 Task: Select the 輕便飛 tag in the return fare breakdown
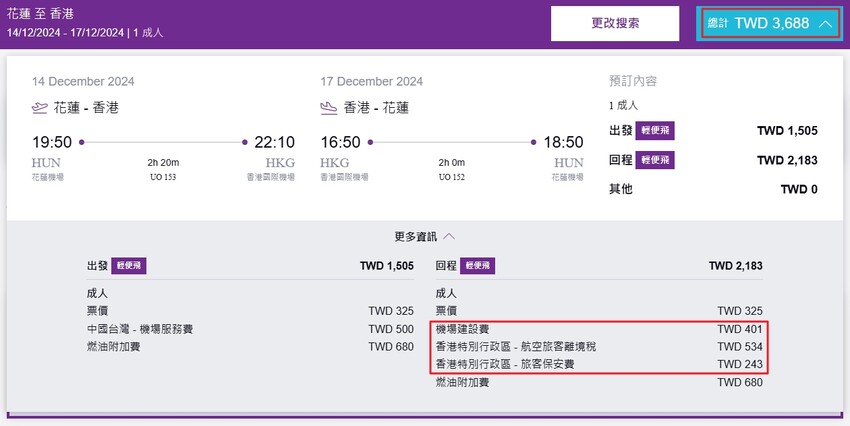[478, 266]
